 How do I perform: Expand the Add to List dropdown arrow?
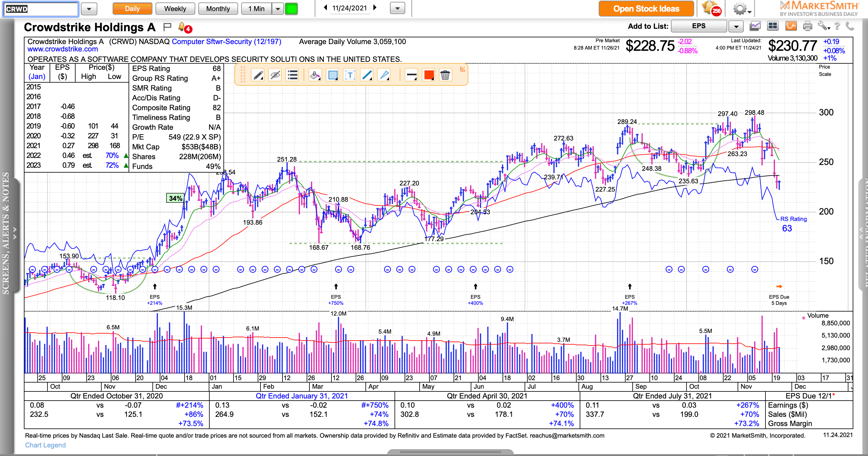pos(736,26)
